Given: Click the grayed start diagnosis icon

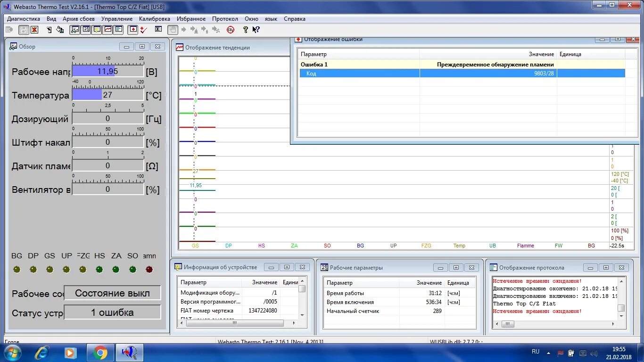Looking at the screenshot, I should click(9, 30).
